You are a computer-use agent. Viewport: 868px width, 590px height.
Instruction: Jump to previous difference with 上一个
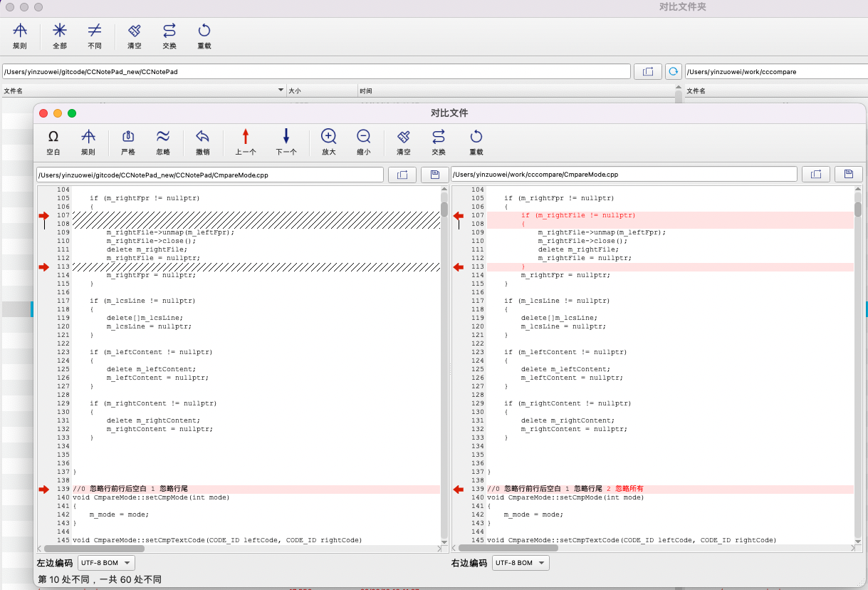246,140
